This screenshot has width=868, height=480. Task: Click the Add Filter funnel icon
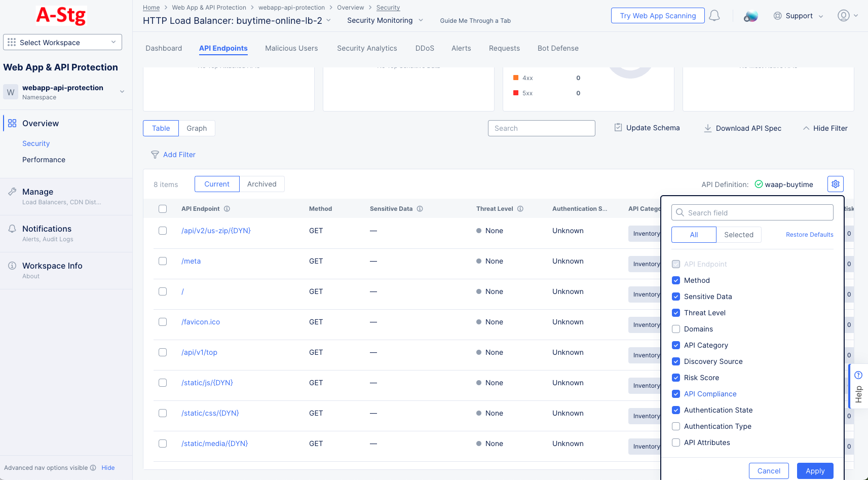[x=155, y=155]
